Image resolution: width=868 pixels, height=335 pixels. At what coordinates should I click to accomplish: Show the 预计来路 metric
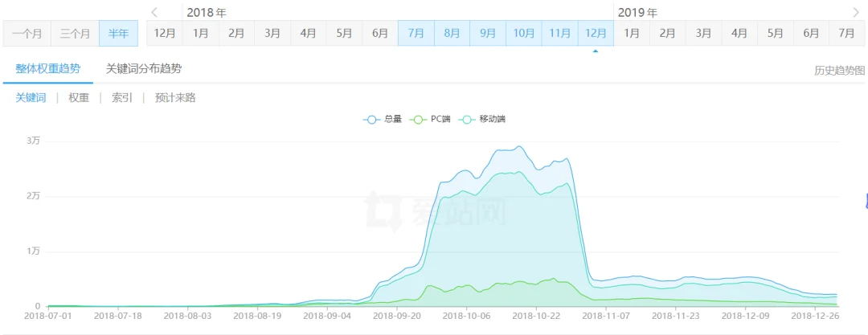coord(175,98)
